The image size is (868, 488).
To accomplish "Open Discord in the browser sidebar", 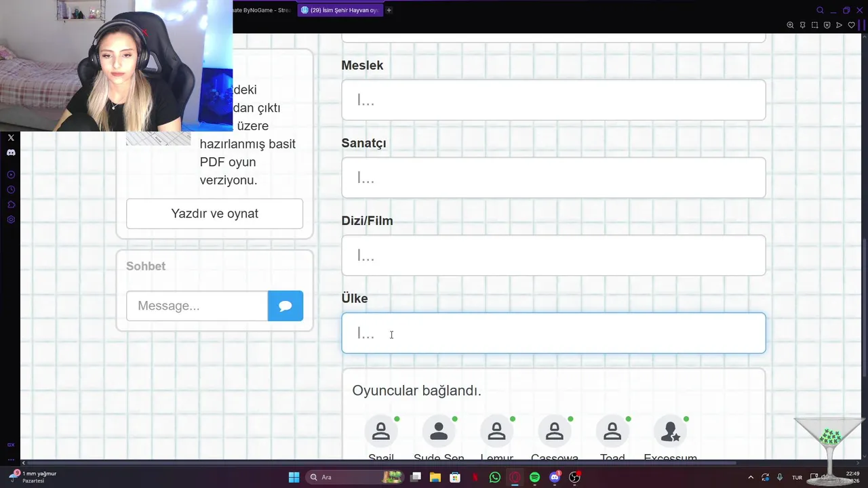I will click(11, 152).
